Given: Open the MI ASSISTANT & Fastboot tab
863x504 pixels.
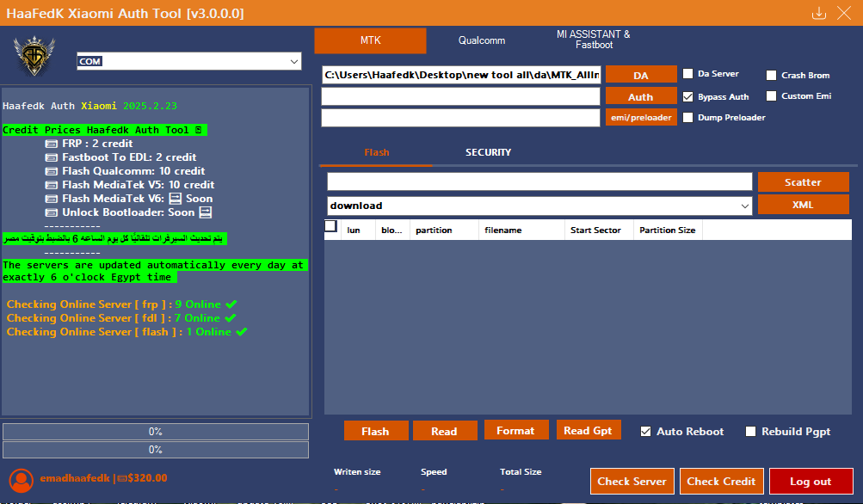Looking at the screenshot, I should point(594,40).
